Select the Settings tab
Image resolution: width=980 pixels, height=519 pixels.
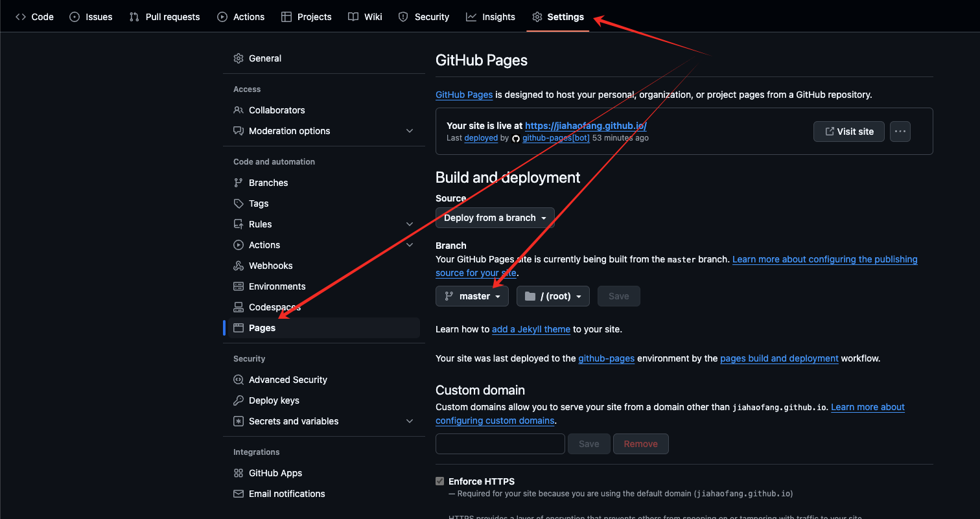(558, 17)
